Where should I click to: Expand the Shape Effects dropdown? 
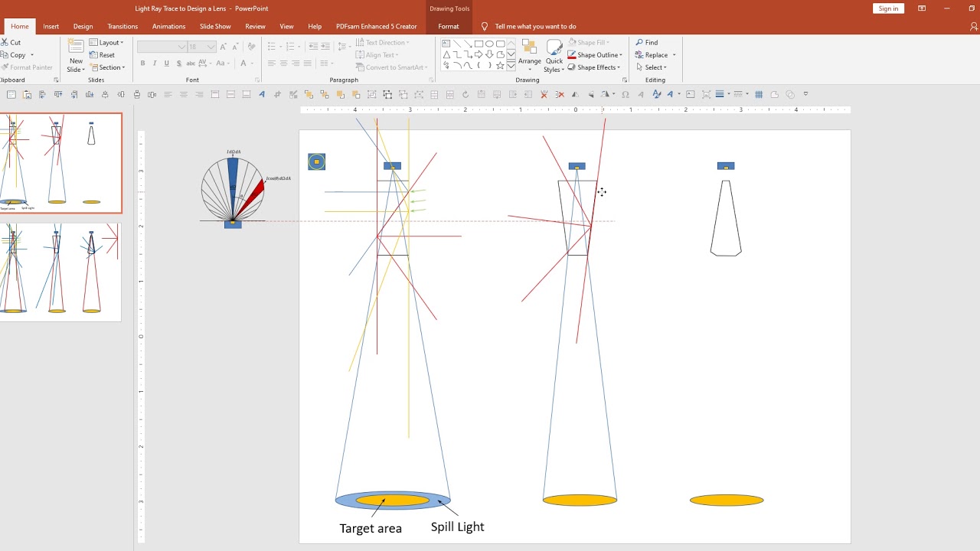[594, 67]
